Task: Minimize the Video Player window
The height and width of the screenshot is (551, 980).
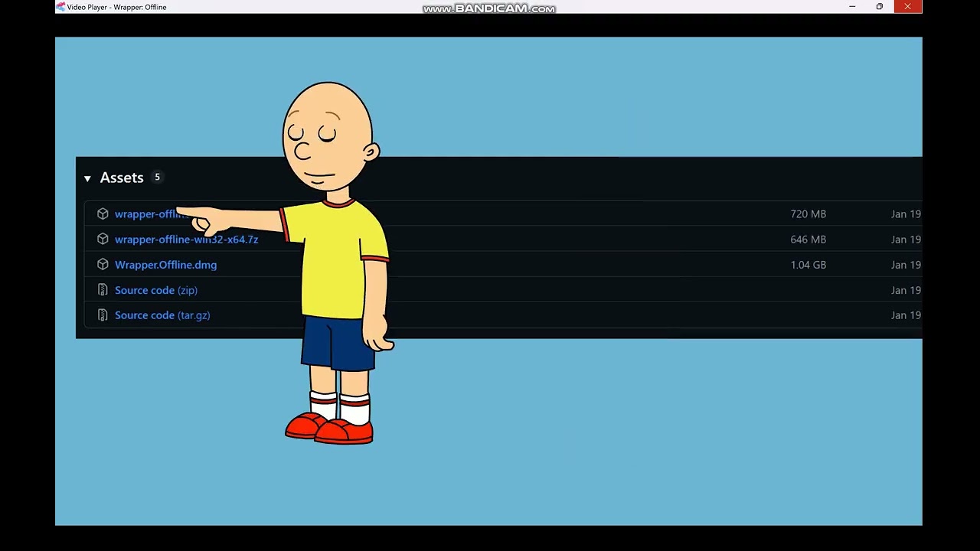Action: pyautogui.click(x=852, y=7)
